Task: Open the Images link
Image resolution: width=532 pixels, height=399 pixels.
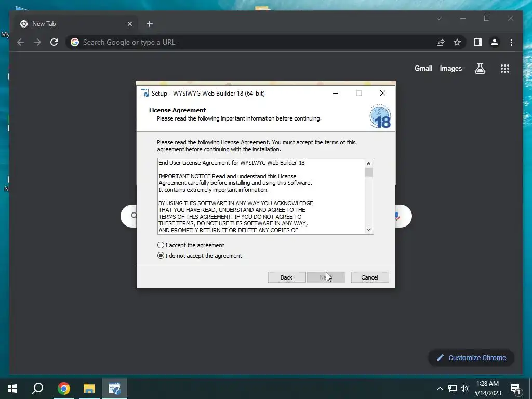Action: click(450, 68)
